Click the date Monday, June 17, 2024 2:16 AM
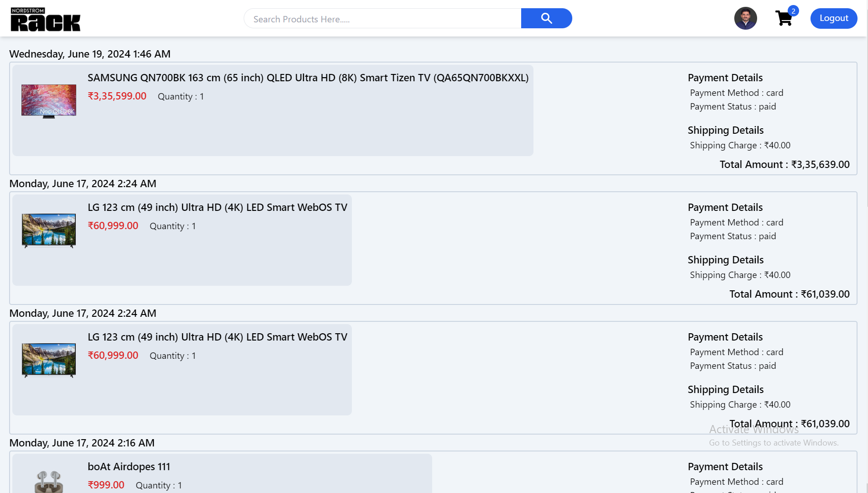 pyautogui.click(x=82, y=443)
